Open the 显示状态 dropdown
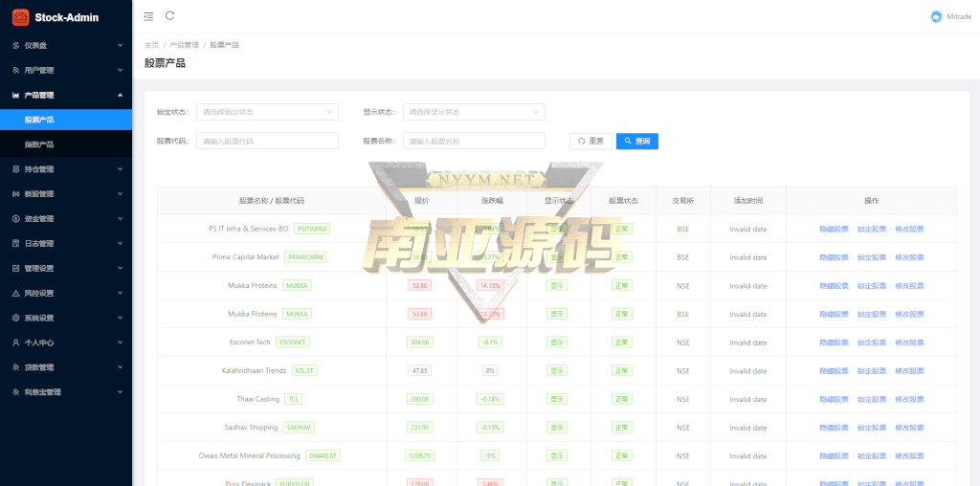Viewport: 980px width, 486px height. (x=474, y=112)
